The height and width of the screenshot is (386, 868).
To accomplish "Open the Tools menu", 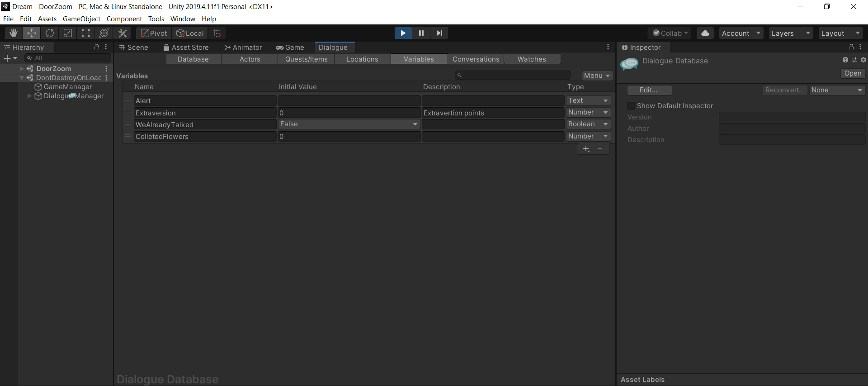I will coord(156,19).
